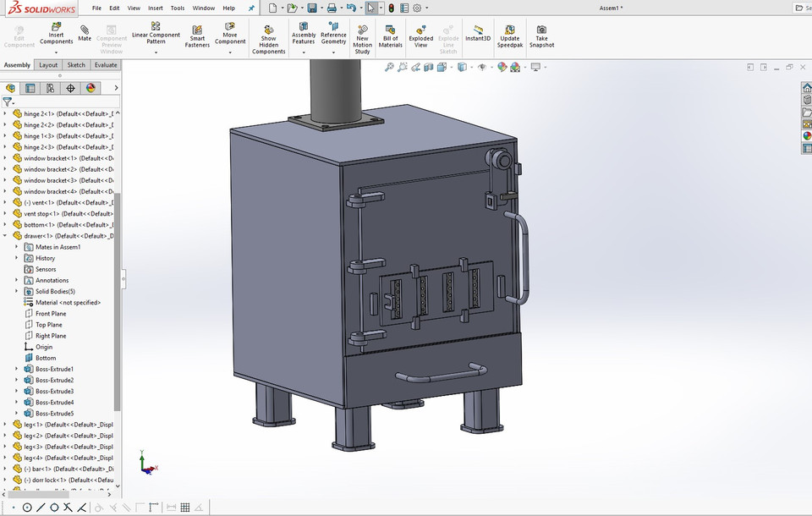812x516 pixels.
Task: Select the Line sketch tool
Action: click(40, 508)
